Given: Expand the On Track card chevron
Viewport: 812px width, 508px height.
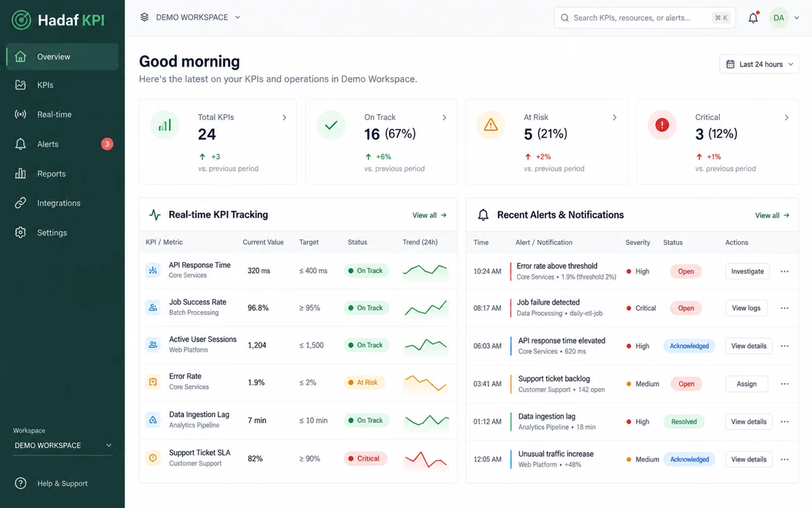Looking at the screenshot, I should (x=444, y=117).
